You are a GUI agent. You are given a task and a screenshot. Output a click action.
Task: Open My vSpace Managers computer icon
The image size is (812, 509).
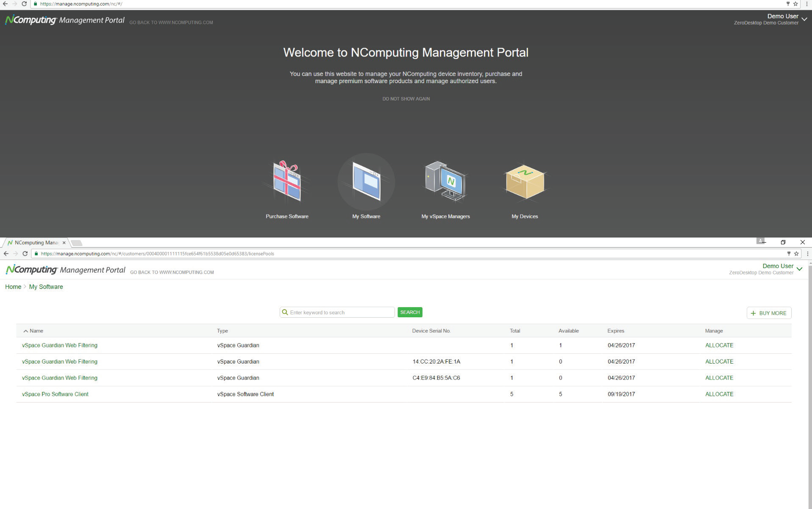tap(445, 181)
